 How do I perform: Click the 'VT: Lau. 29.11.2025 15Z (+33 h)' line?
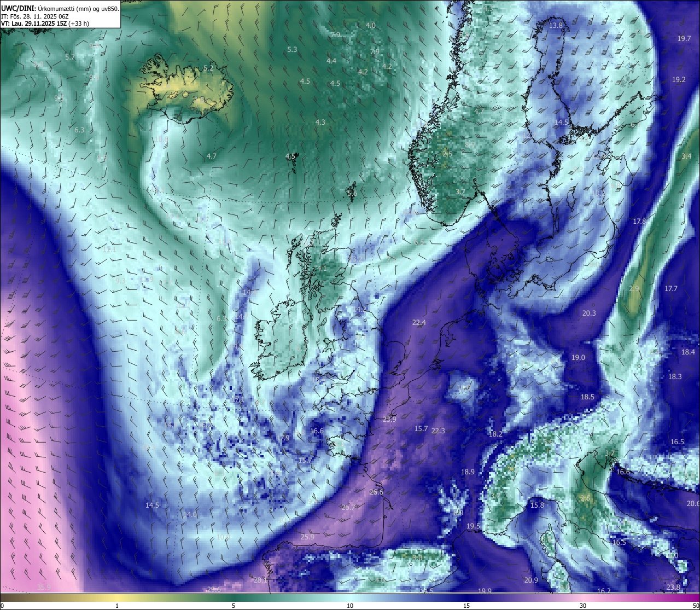point(45,24)
